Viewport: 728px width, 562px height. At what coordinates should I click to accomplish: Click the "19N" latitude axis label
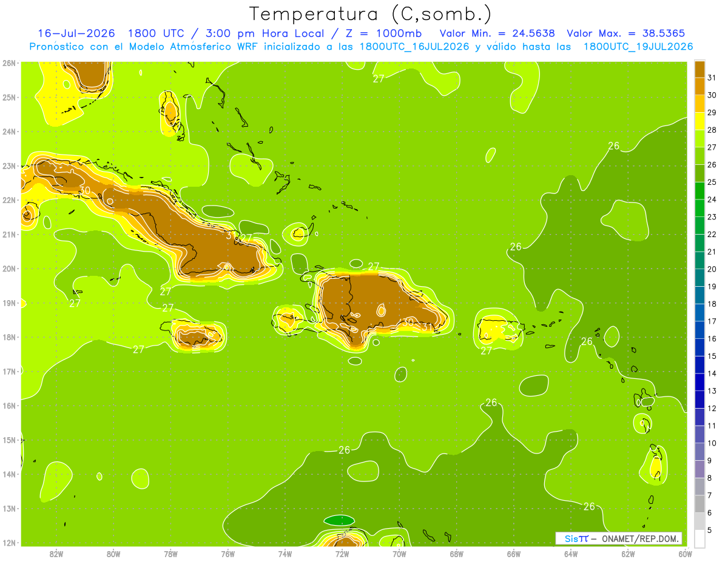(8, 303)
